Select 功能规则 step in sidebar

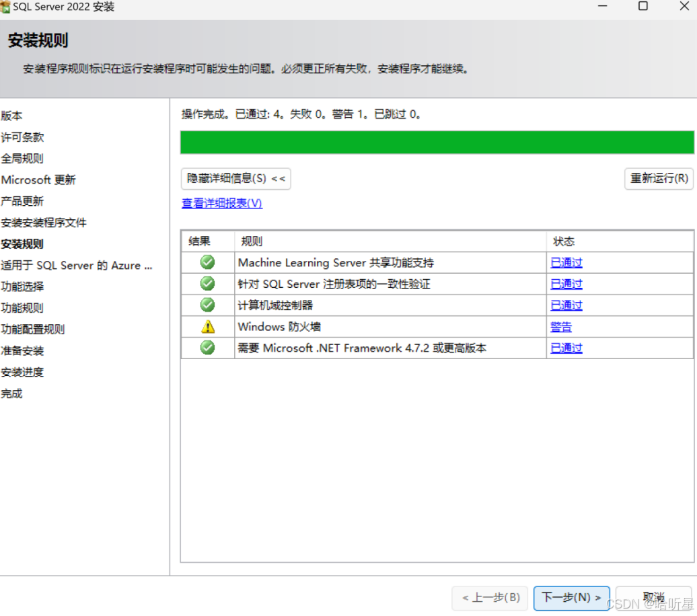(22, 308)
